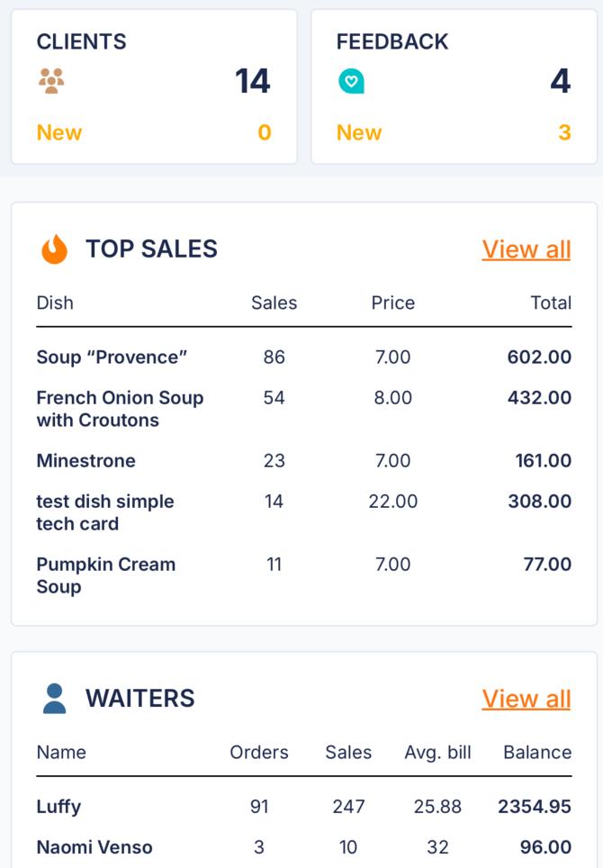Viewport: 603px width, 868px height.
Task: Click the Waiters person icon
Action: 54,699
